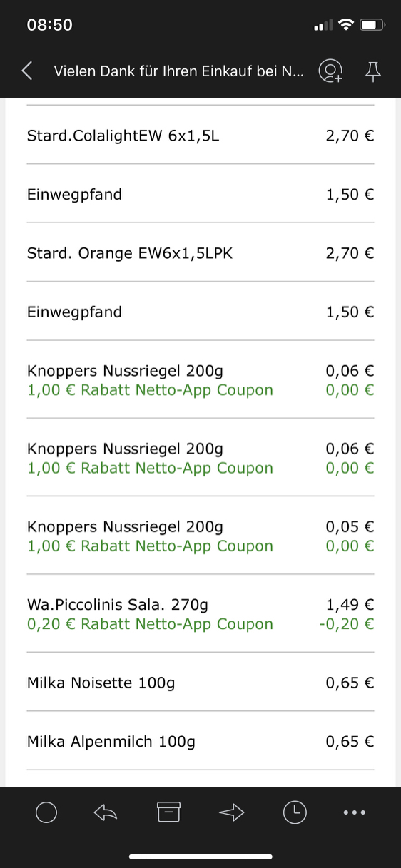Tap the email subject title 'Vielen Dank für Ihren Einkauf'
This screenshot has width=401, height=868.
click(179, 71)
